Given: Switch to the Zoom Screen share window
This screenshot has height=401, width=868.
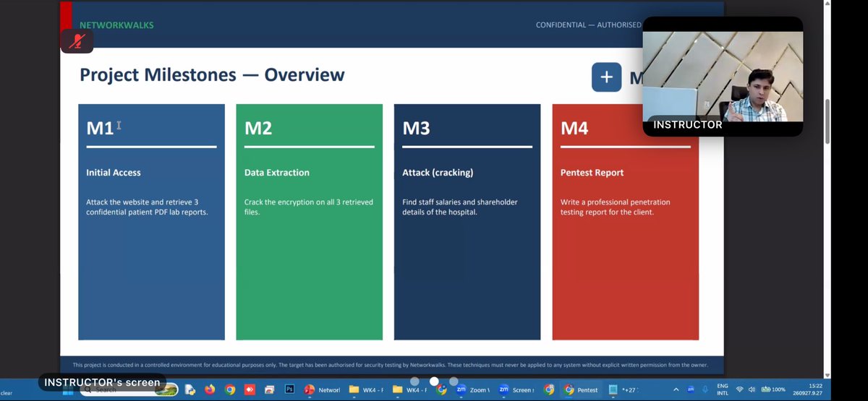Looking at the screenshot, I should [516, 389].
